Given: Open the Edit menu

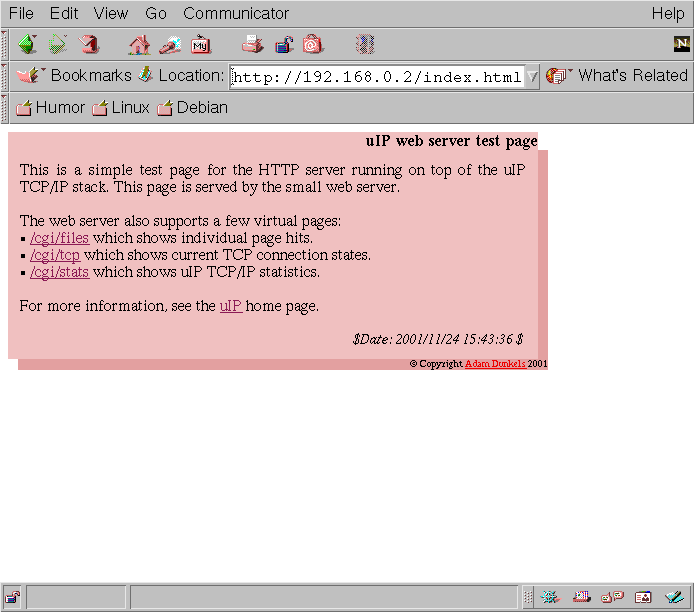Looking at the screenshot, I should tap(64, 13).
